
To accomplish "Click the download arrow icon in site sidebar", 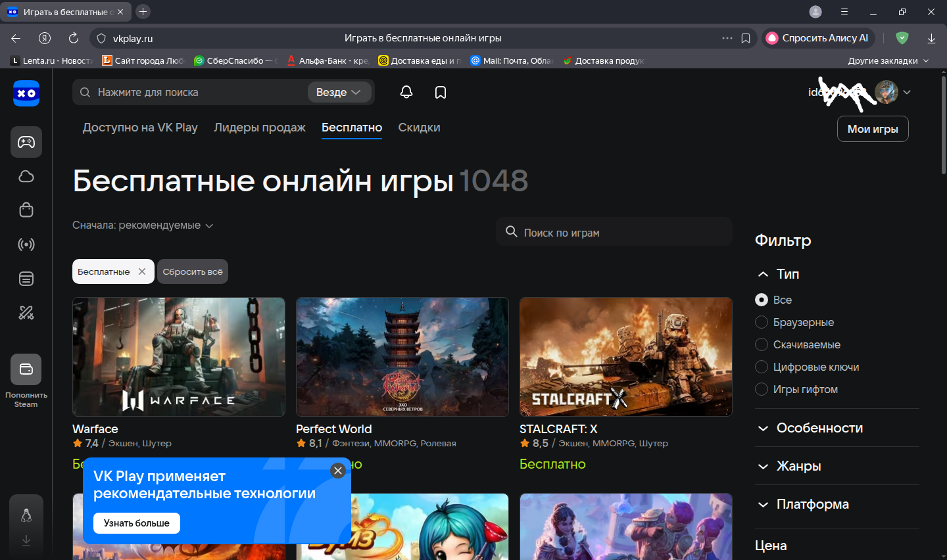I will click(x=26, y=540).
